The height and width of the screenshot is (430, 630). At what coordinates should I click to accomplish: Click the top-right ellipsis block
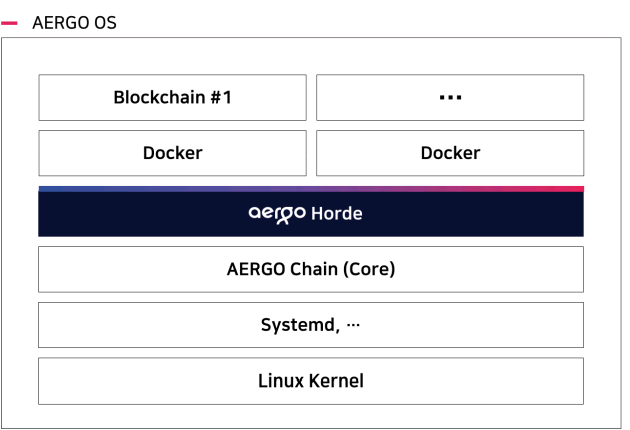point(450,98)
